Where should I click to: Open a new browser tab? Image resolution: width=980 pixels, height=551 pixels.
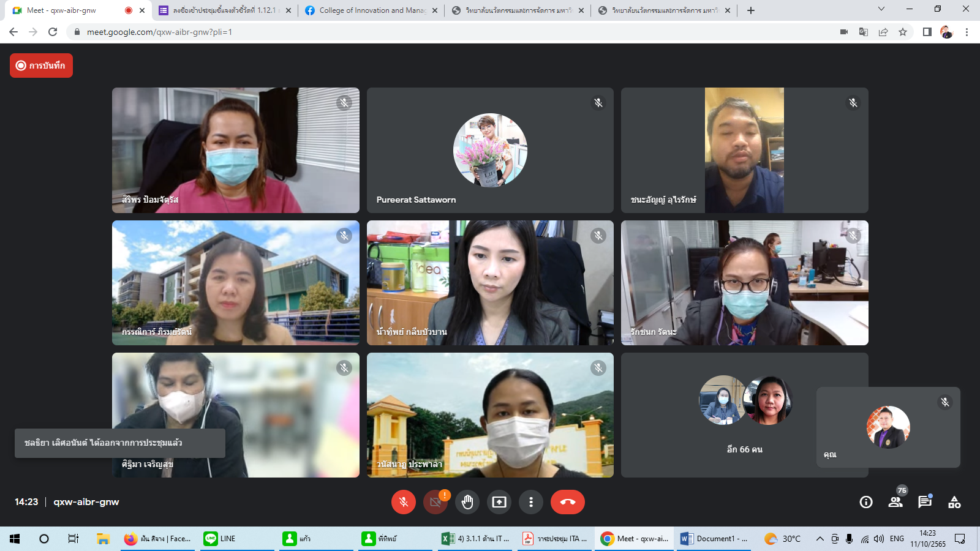pos(751,10)
